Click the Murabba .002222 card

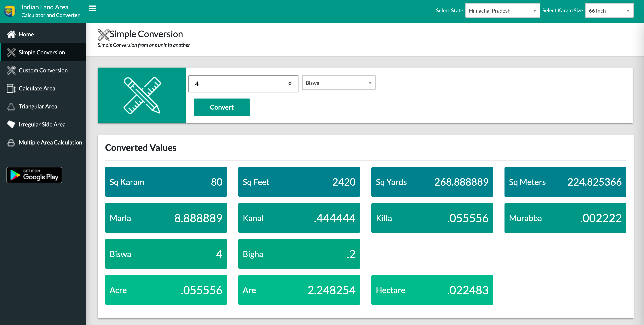[x=565, y=218]
